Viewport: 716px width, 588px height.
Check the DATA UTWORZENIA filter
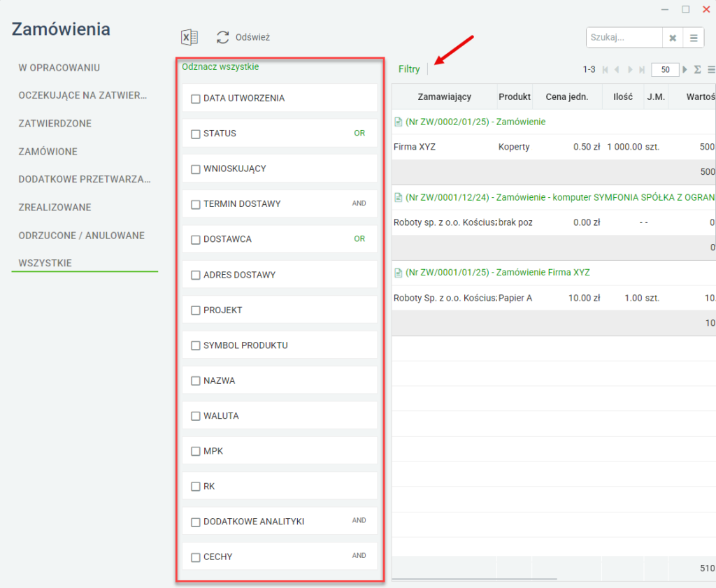pyautogui.click(x=196, y=99)
